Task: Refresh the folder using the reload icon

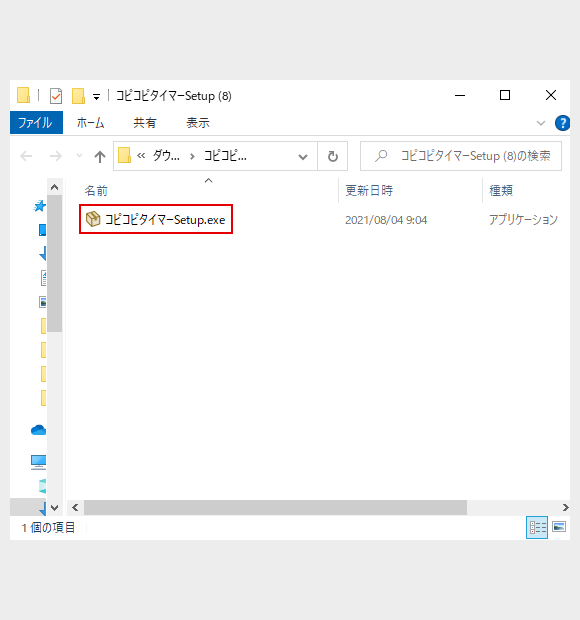Action: (333, 157)
